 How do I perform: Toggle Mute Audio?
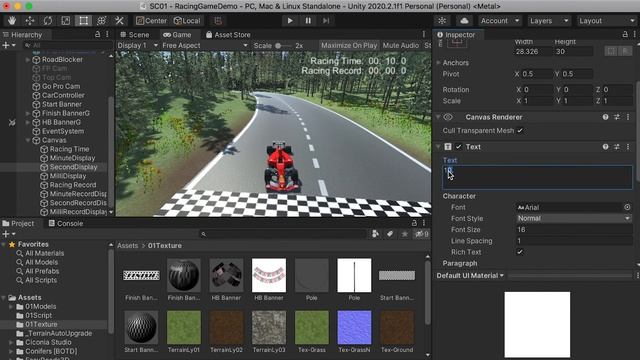pos(401,46)
